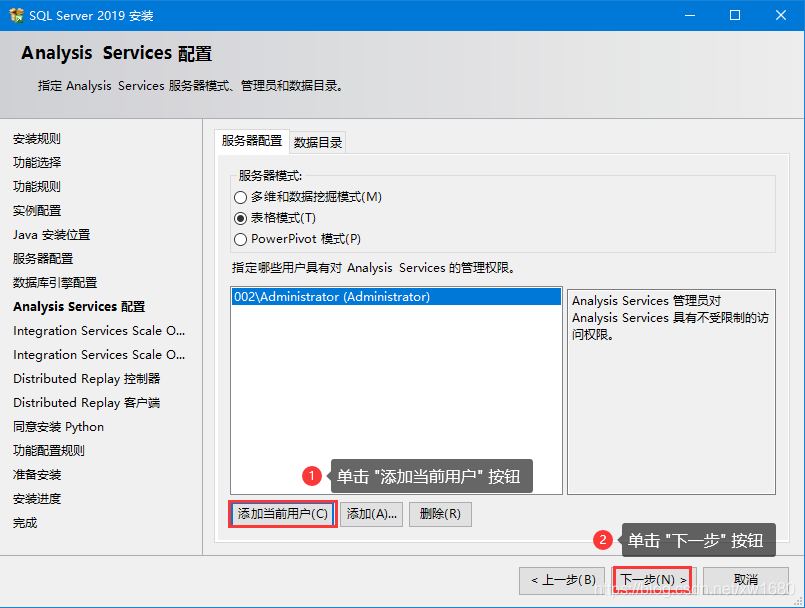This screenshot has width=805, height=608.
Task: Cancel the installation with 取消
Action: (745, 580)
